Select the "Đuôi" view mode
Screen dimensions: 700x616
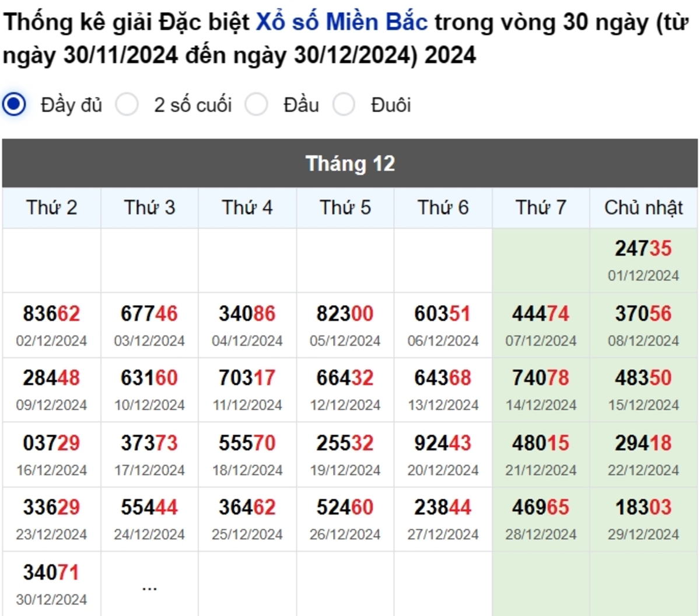coord(344,104)
